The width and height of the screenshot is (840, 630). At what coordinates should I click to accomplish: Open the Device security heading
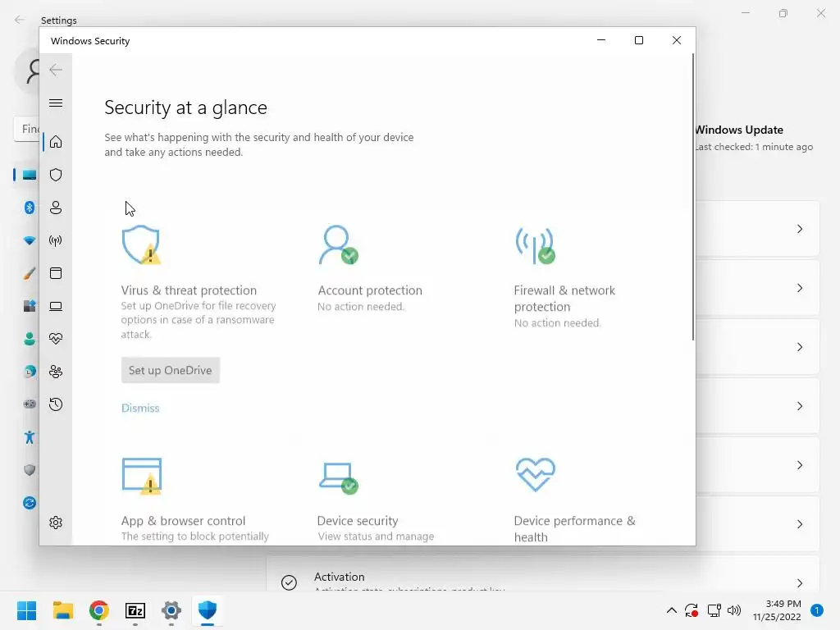pos(358,521)
